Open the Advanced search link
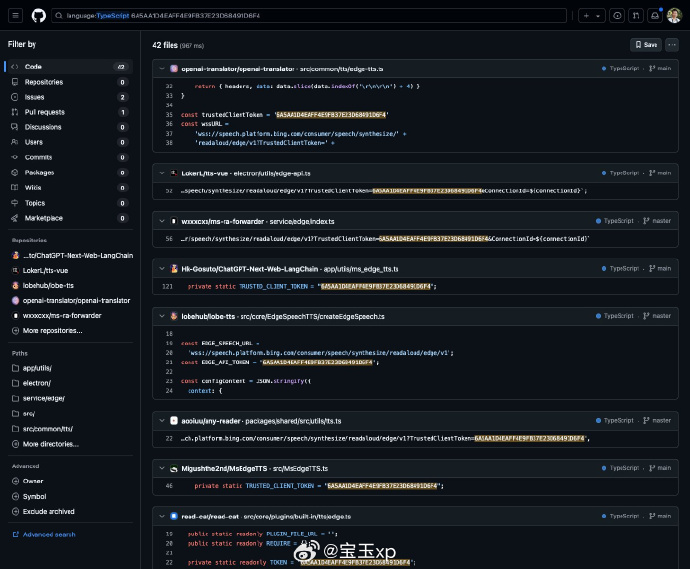The image size is (690, 569). tap(44, 535)
